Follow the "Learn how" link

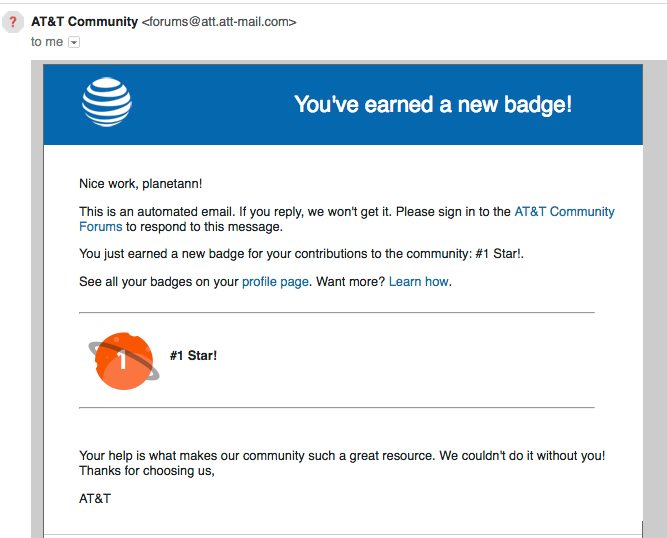click(x=419, y=282)
